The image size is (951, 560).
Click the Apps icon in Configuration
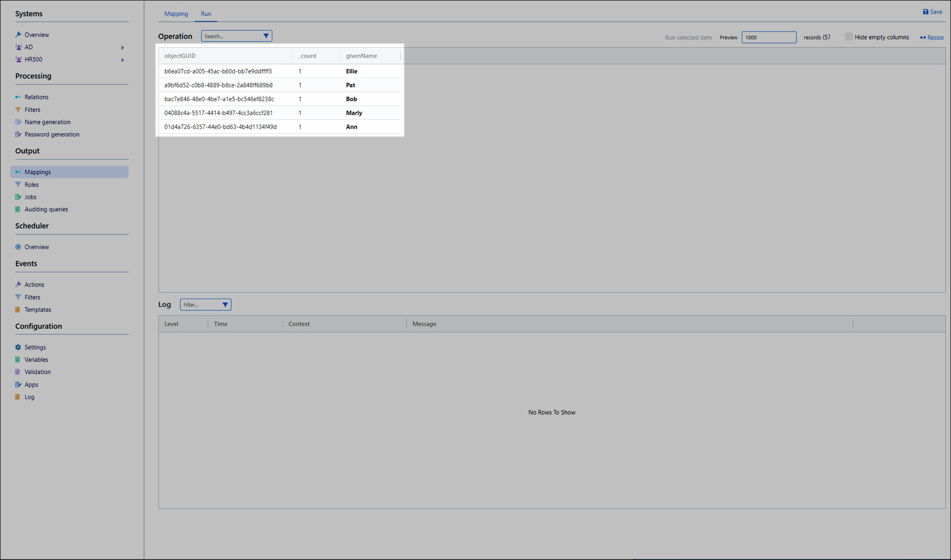[18, 385]
